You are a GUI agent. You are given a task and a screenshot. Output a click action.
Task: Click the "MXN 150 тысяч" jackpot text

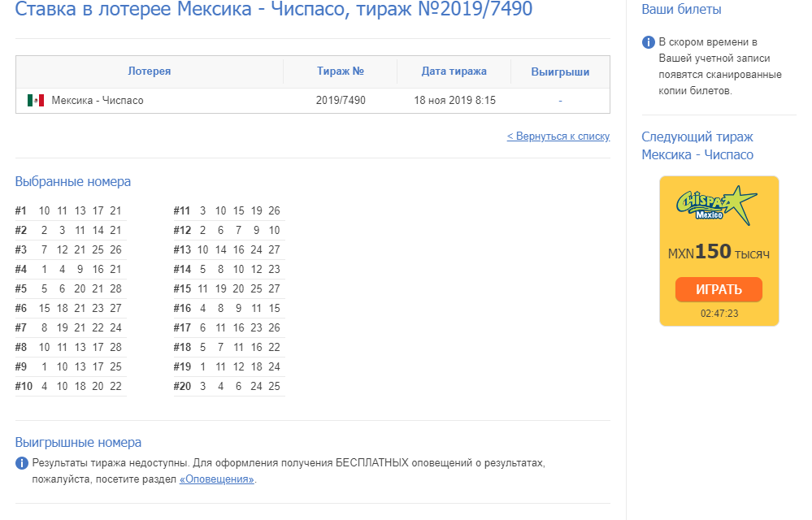pos(719,252)
